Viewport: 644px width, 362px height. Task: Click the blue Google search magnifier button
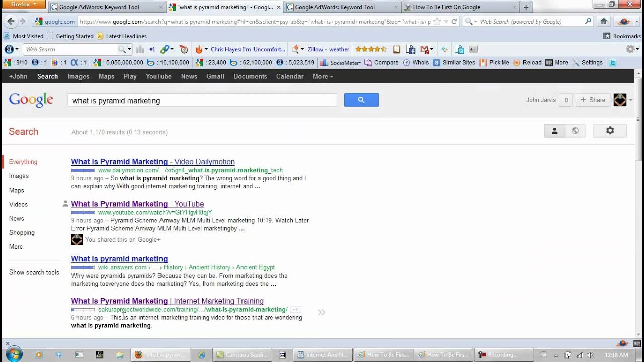(361, 100)
